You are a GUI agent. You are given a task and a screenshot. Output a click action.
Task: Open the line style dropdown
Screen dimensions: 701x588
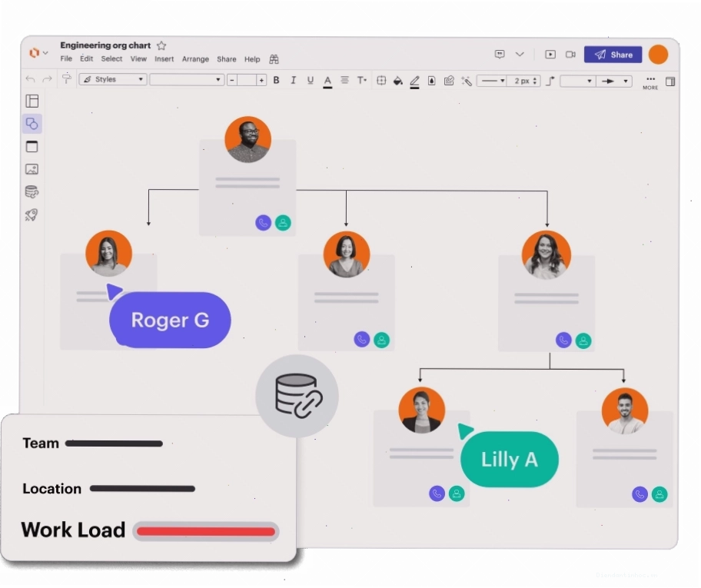click(x=491, y=81)
